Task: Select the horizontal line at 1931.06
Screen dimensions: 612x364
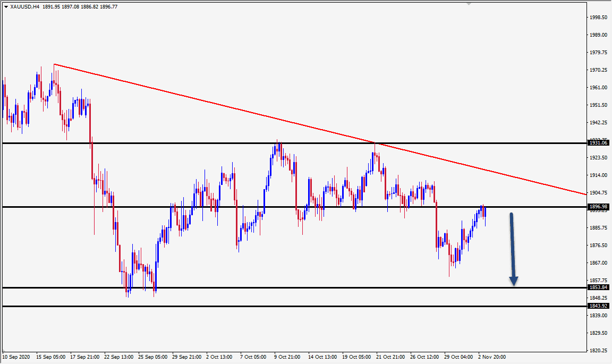Action: (294, 143)
